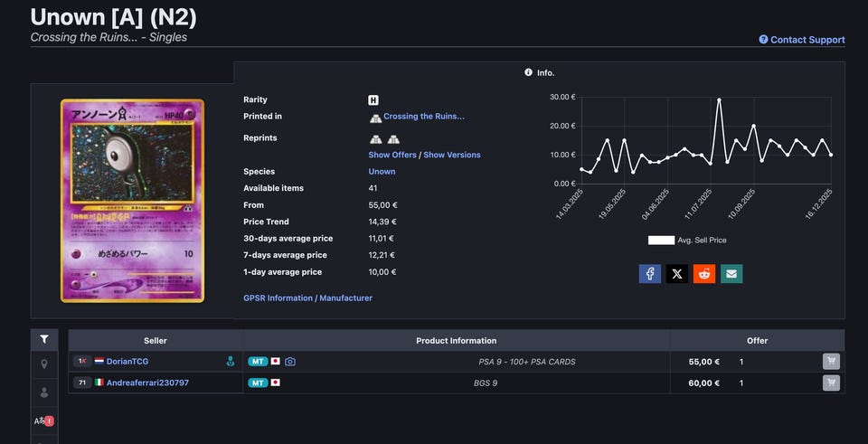This screenshot has width=868, height=444.
Task: Click the 55,00 € price in DorianTCG row
Action: (704, 362)
